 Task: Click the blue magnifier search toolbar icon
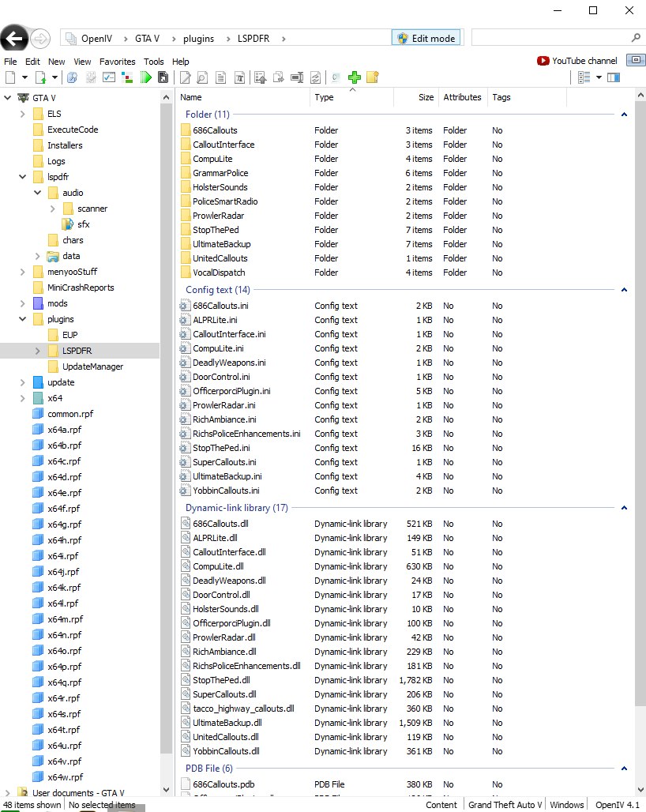pos(73,77)
